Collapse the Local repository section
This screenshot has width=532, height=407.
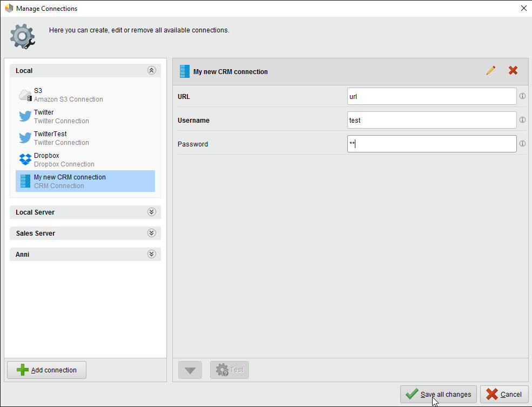[x=151, y=71]
